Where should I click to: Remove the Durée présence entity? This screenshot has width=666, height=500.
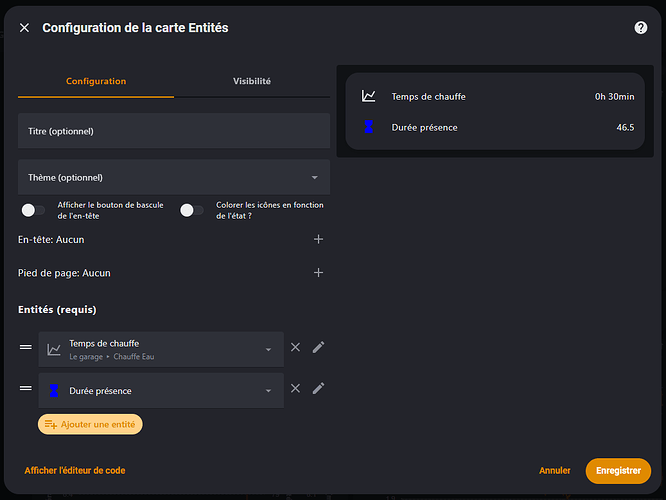(295, 389)
